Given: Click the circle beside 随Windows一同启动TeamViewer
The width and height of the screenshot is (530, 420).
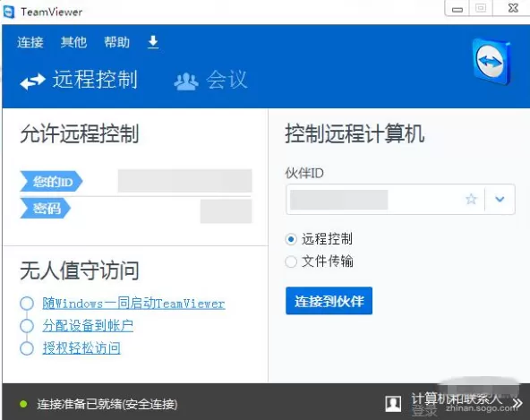Looking at the screenshot, I should point(27,304).
